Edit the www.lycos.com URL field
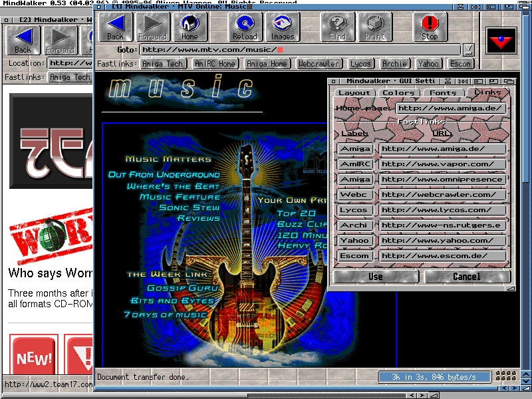Viewport: 532px width, 399px height. tap(442, 210)
